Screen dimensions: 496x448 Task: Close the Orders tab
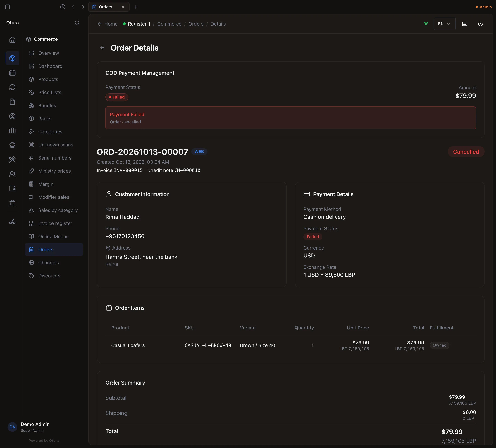[123, 7]
